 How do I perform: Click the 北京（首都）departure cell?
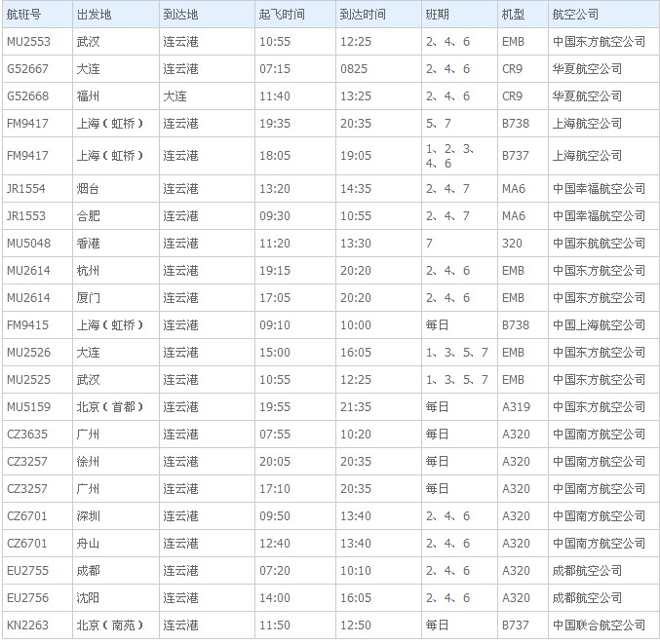pos(110,407)
